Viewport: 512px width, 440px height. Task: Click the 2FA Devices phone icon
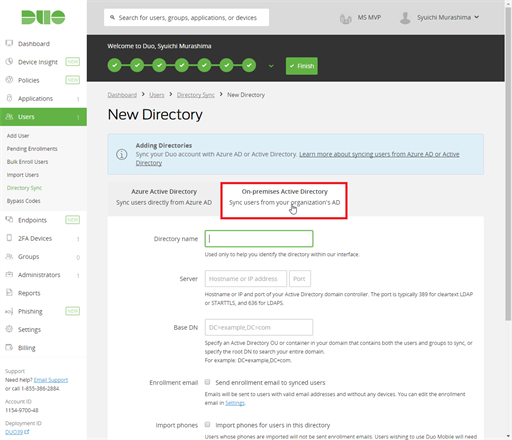click(9, 238)
